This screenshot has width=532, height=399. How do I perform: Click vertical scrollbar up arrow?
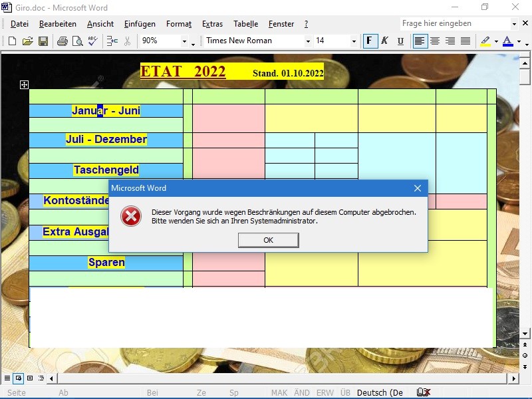click(525, 63)
